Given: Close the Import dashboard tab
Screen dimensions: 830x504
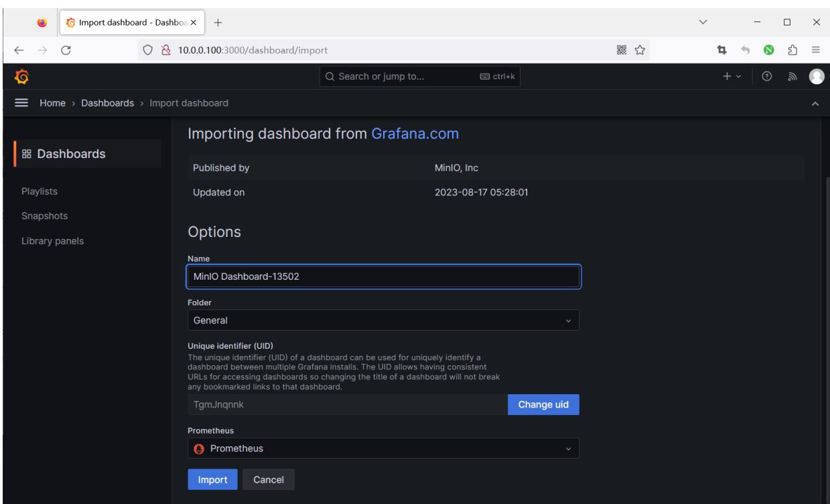Looking at the screenshot, I should pos(194,22).
